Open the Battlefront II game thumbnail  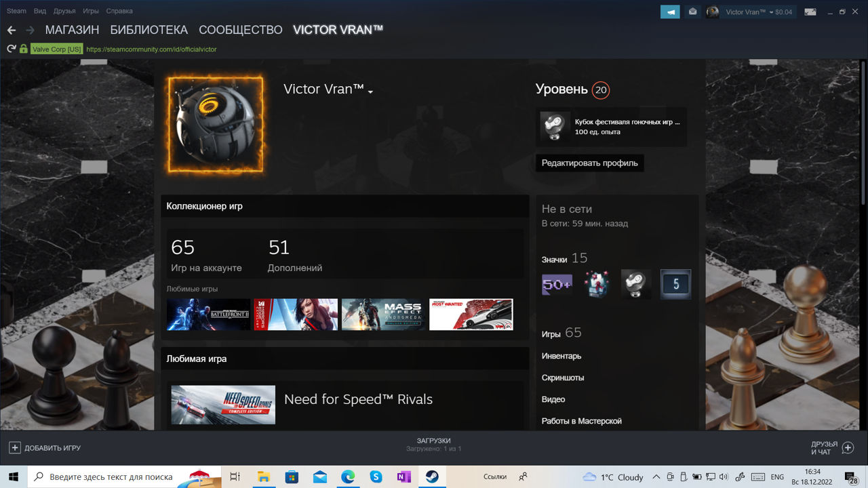pos(209,314)
